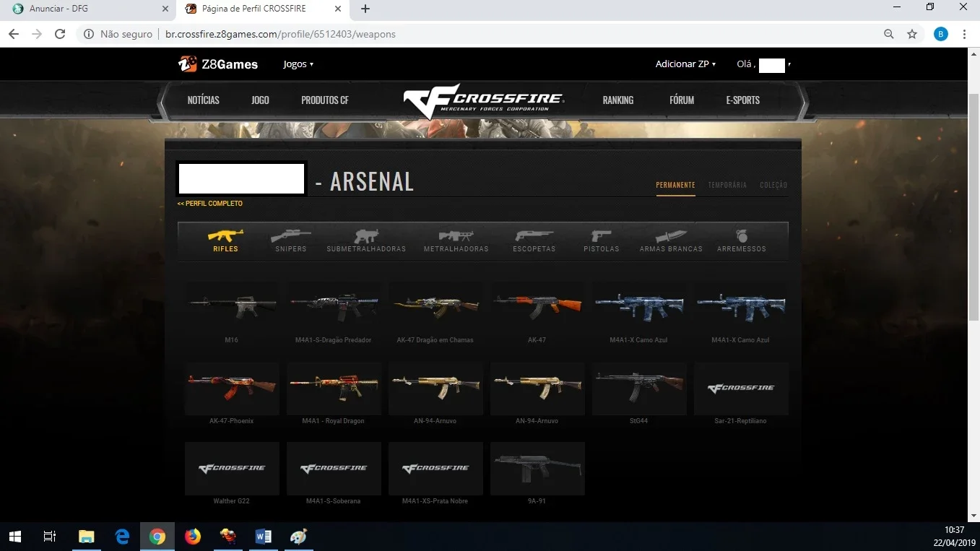Screen dimensions: 980x551
Task: Select the M4A1-XS-Prata Nobre thumbnail
Action: tap(435, 468)
